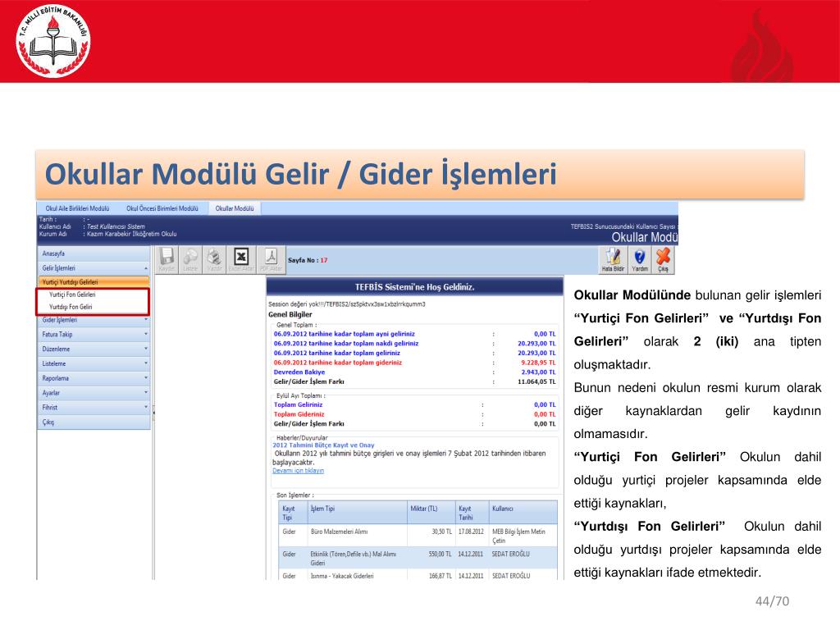Select the Okullar Modülü tab
Image resolution: width=840 pixels, height=630 pixels.
coord(235,208)
